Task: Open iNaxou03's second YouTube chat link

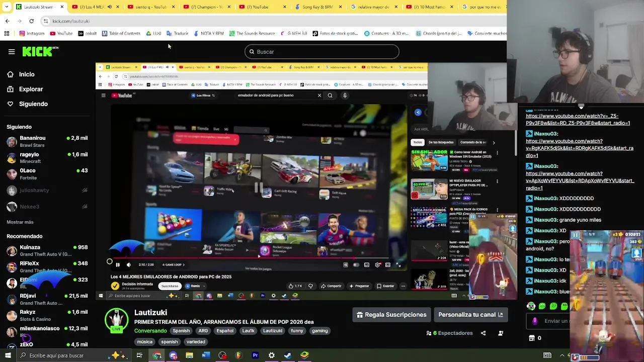Action: pos(580,148)
